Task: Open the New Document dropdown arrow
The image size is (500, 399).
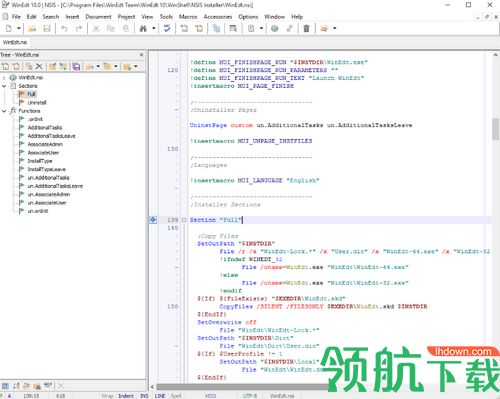Action: [19, 29]
